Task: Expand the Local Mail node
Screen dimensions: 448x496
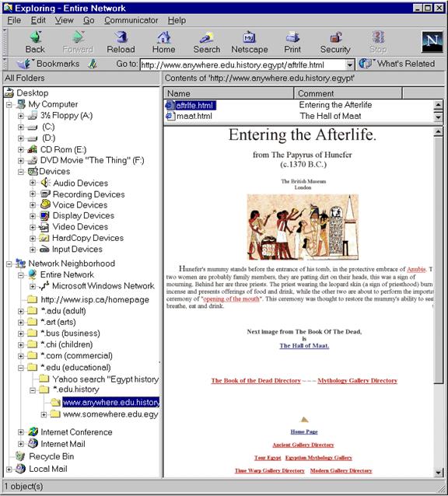Action: 9,469
